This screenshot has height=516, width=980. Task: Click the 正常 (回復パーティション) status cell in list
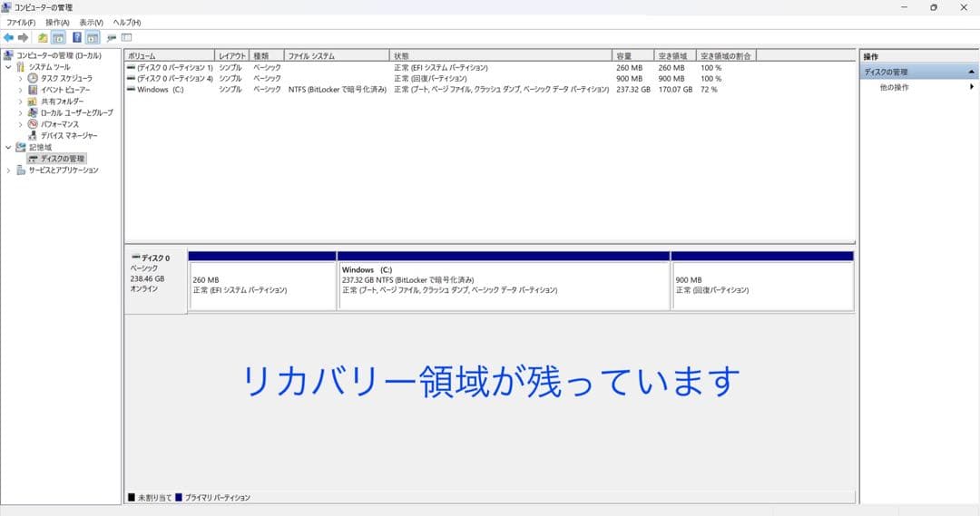tap(431, 79)
